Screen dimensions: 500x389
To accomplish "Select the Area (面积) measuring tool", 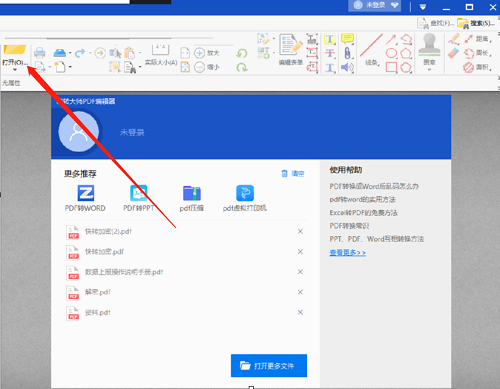I will pyautogui.click(x=477, y=67).
